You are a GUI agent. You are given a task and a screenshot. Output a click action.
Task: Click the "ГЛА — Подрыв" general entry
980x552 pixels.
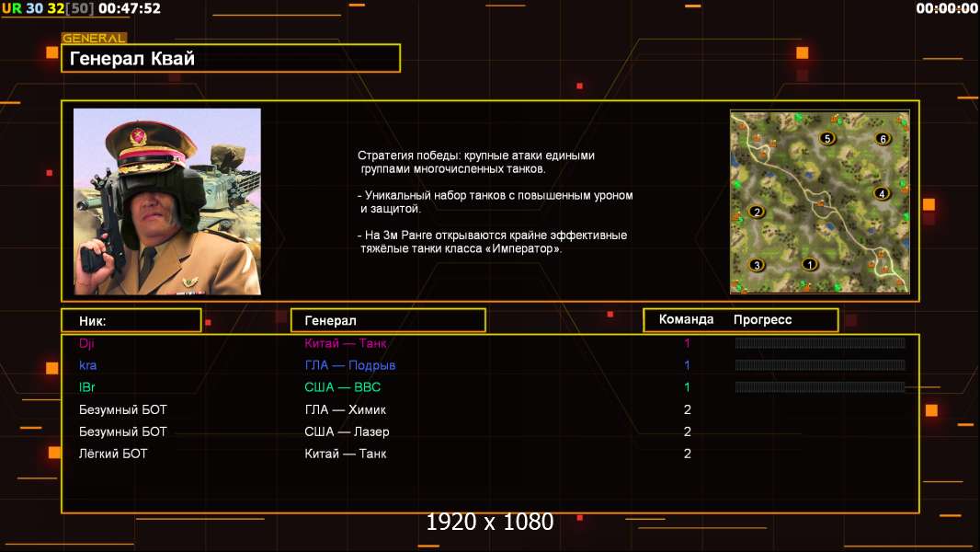coord(350,365)
